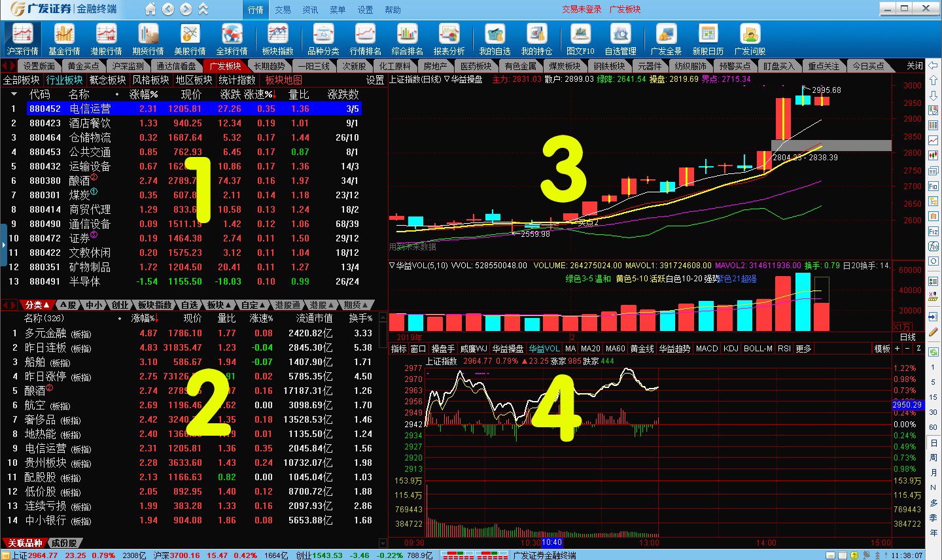This screenshot has width=942, height=560.
Task: Open 我的持仓 holdings icon
Action: click(x=536, y=39)
